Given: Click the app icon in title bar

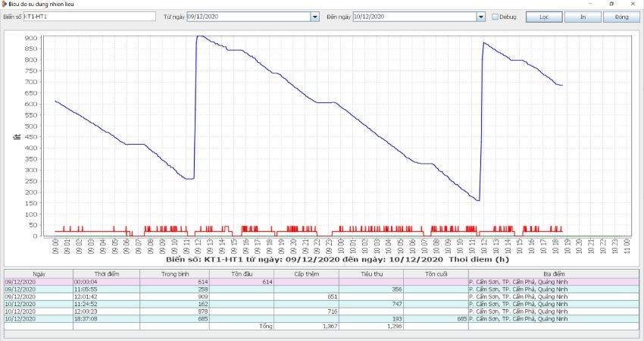Looking at the screenshot, I should pos(5,4).
